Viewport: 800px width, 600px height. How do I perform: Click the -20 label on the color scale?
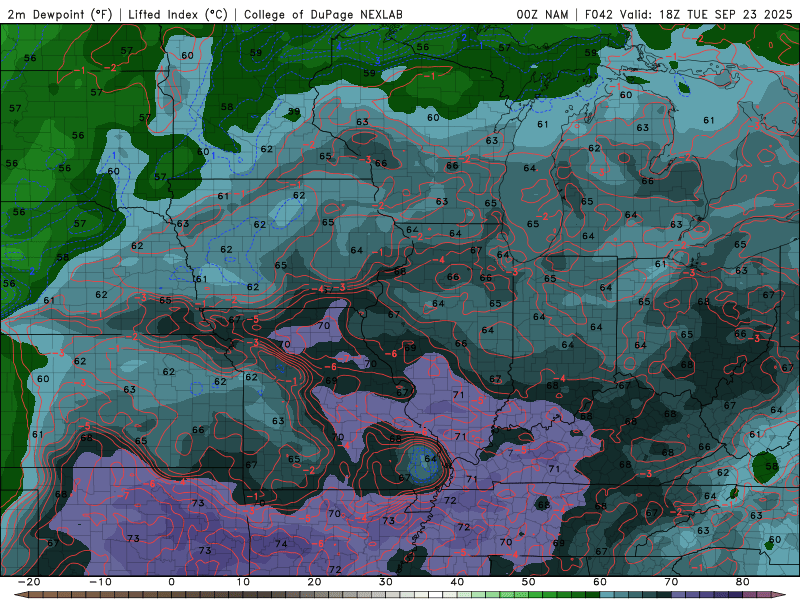pyautogui.click(x=29, y=582)
